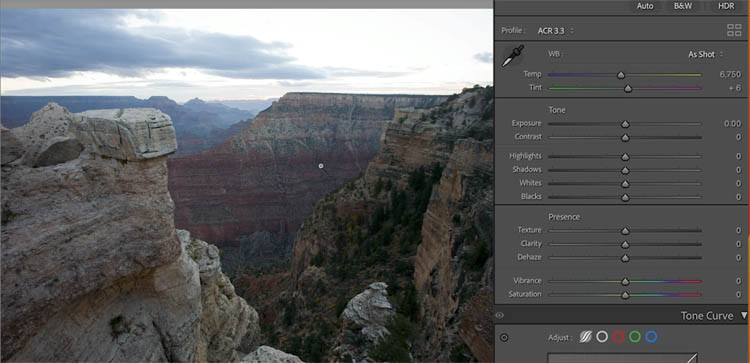The height and width of the screenshot is (363, 750).
Task: Toggle HDR editing mode
Action: 726,7
